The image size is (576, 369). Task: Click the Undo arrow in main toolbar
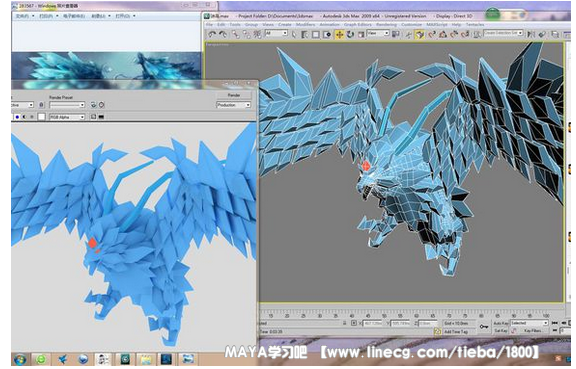(212, 35)
